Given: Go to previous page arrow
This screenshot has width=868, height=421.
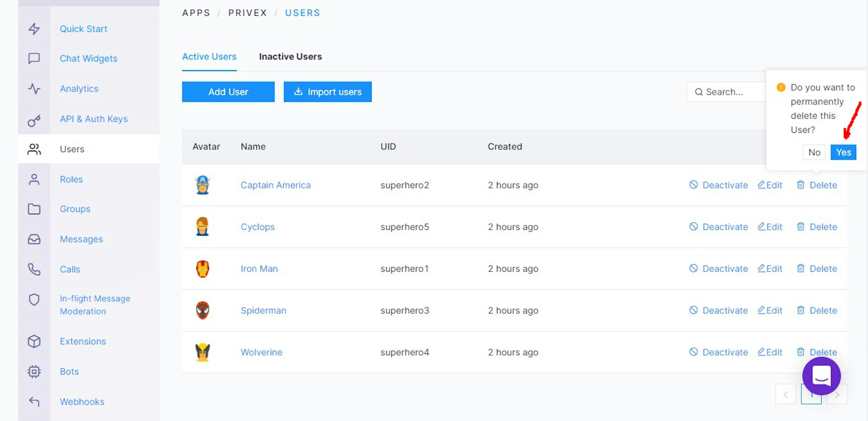Looking at the screenshot, I should click(785, 394).
